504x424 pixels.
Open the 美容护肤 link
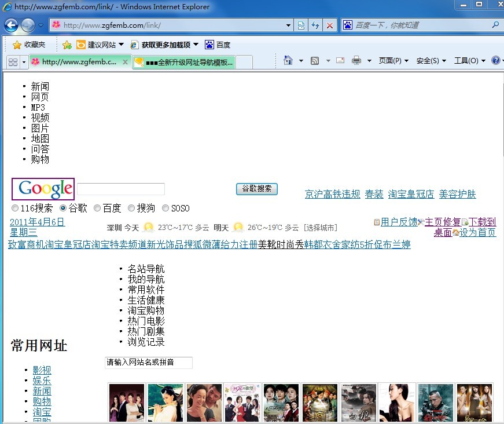(457, 194)
